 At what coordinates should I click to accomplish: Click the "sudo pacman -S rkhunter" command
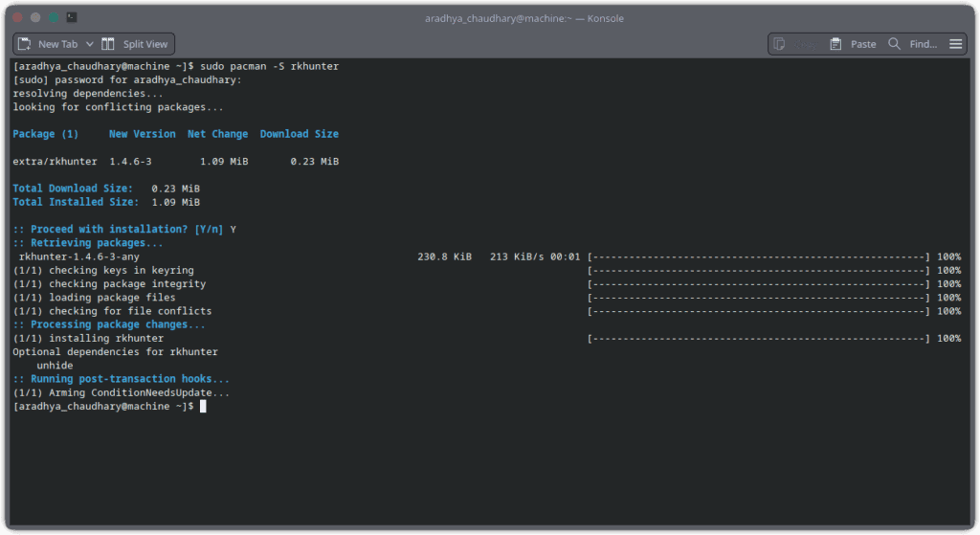[x=269, y=66]
